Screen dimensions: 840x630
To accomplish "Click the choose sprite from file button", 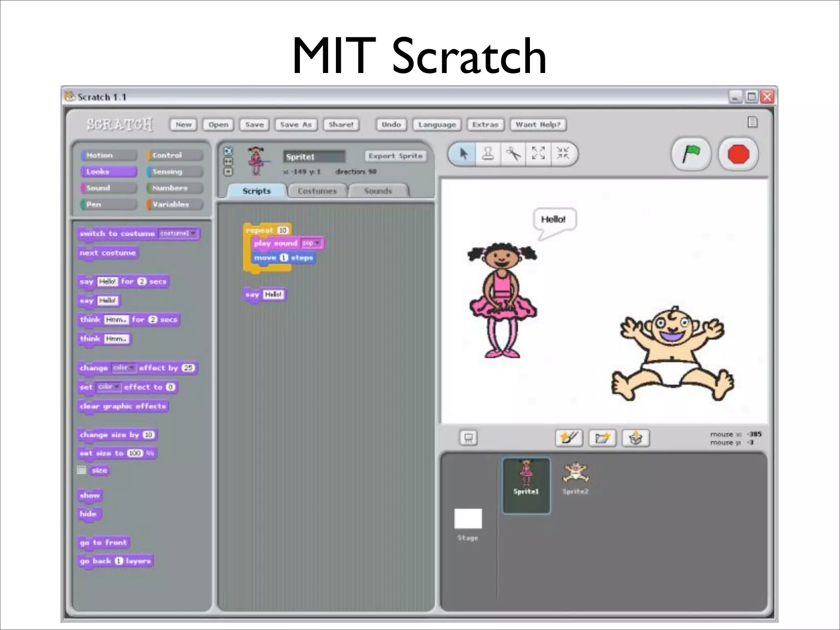I will point(602,438).
